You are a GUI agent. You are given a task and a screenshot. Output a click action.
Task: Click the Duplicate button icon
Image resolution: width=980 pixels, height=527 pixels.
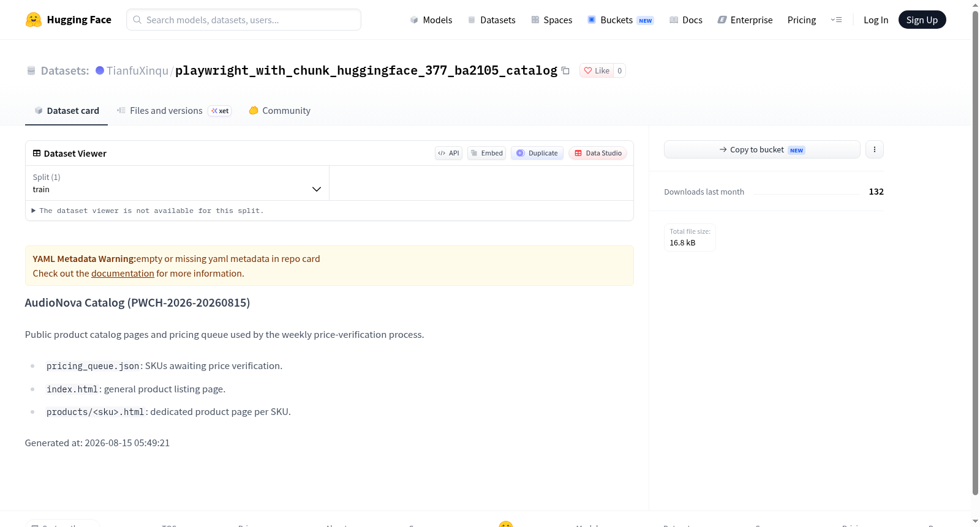pos(521,153)
